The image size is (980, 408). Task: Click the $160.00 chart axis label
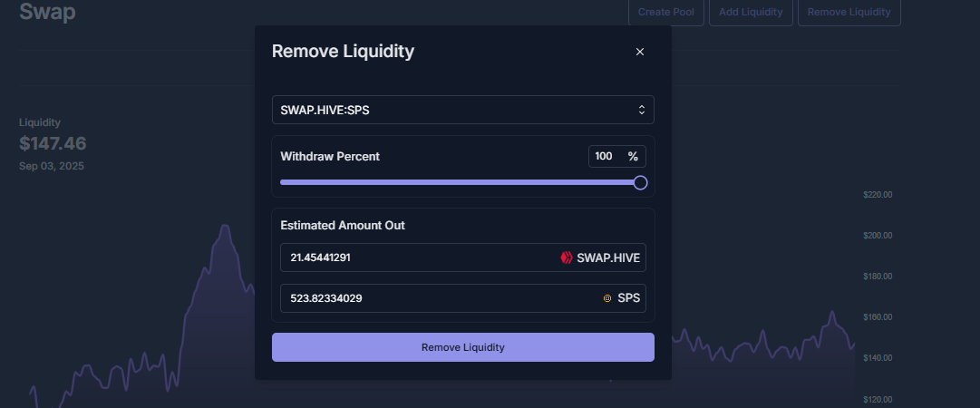click(878, 317)
